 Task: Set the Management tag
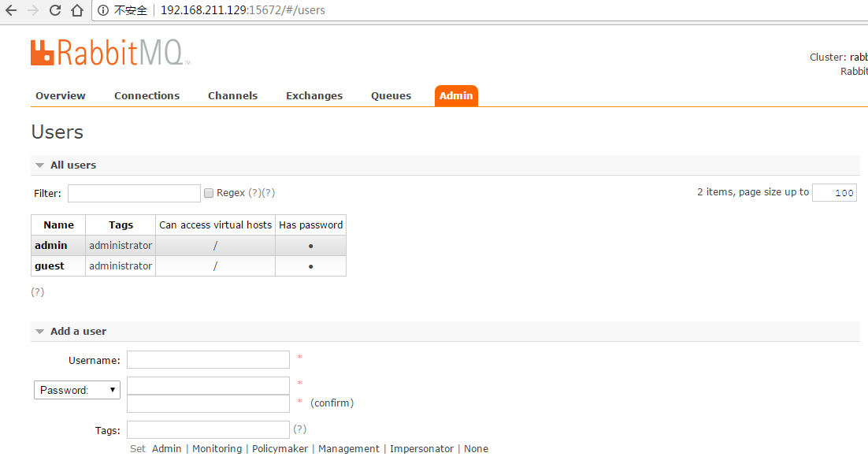pos(349,448)
